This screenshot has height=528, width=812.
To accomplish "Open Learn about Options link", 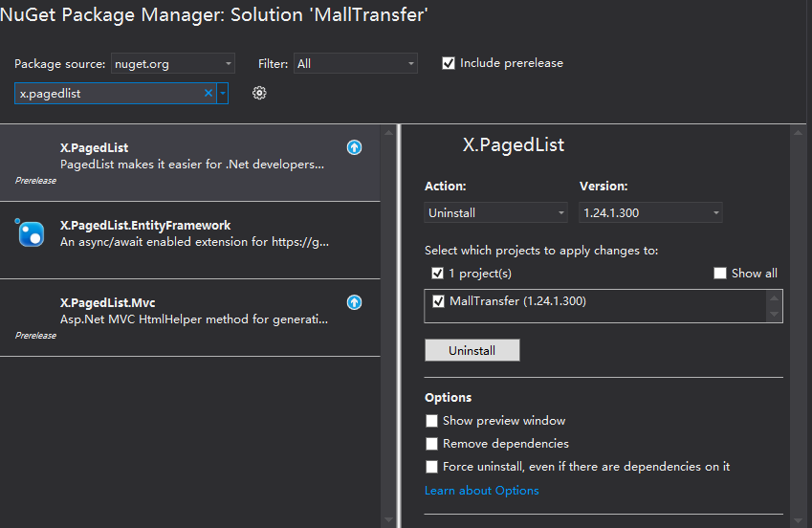I will point(482,490).
